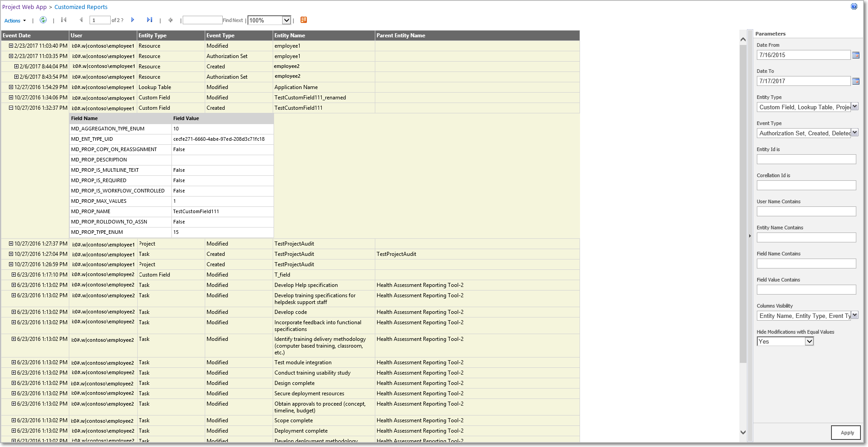868x447 pixels.
Task: Click the report scroll down arrow
Action: tap(743, 432)
